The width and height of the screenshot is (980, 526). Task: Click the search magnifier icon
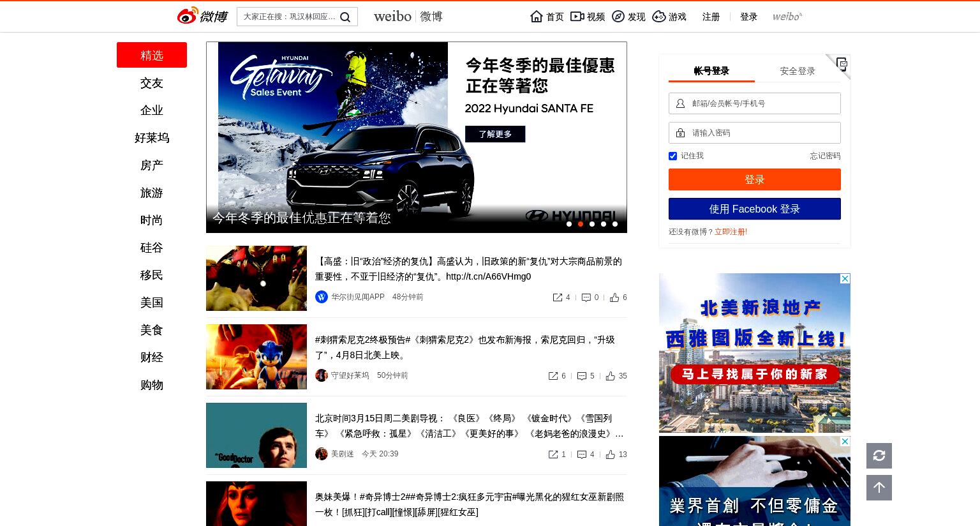tap(345, 17)
